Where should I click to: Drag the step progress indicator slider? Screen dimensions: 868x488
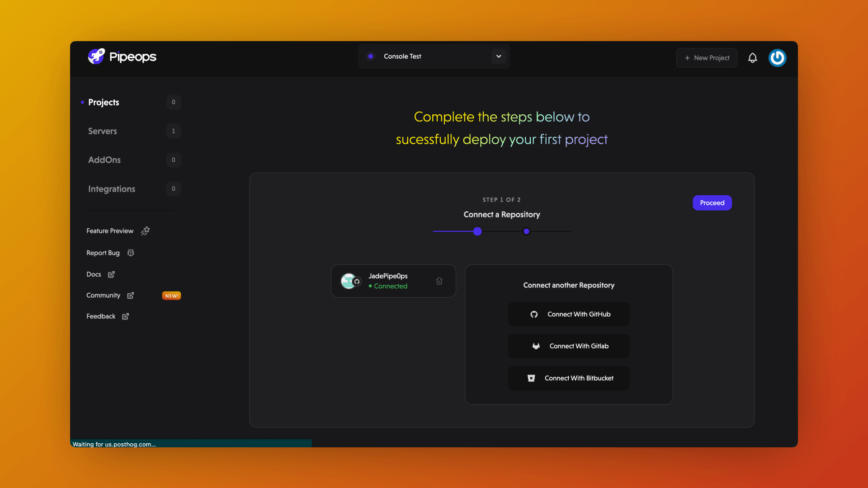(x=477, y=232)
